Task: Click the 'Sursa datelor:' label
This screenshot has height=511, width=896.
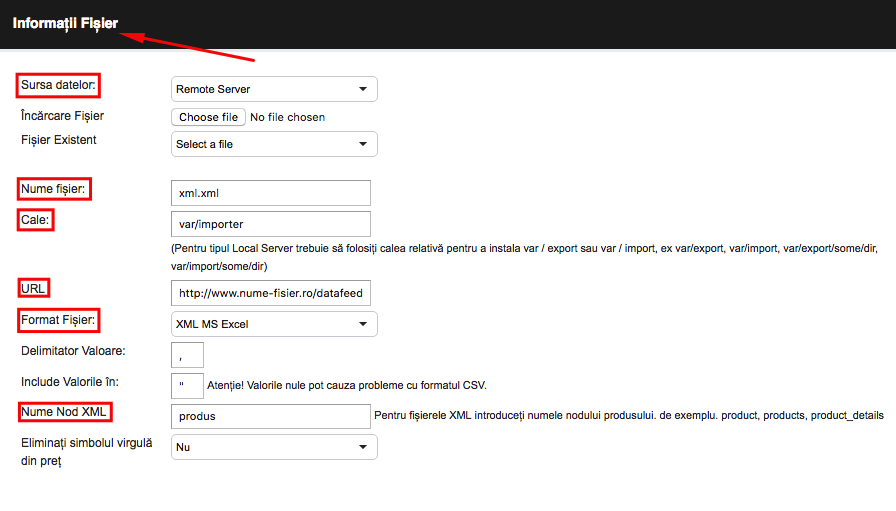Action: (x=58, y=85)
